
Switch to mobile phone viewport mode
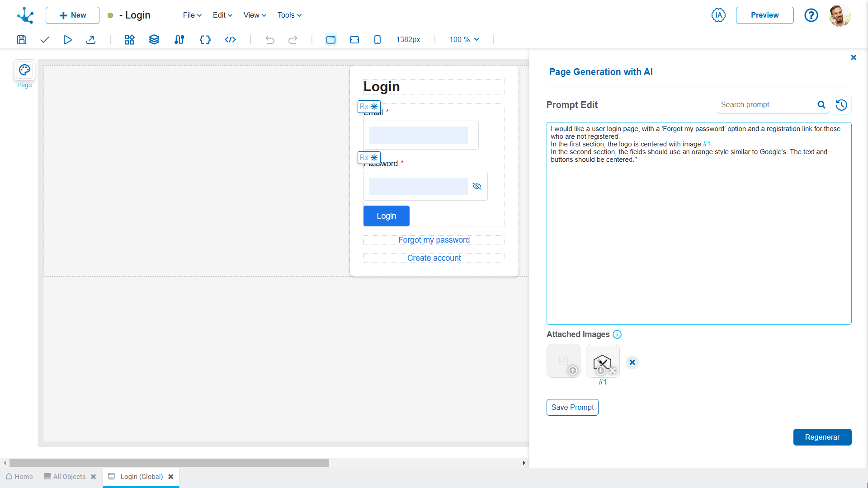377,40
